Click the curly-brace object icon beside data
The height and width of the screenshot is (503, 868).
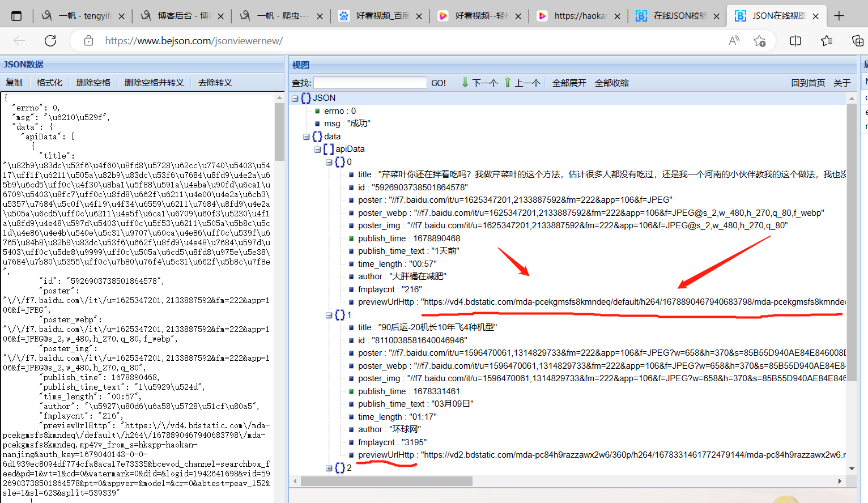coord(317,137)
